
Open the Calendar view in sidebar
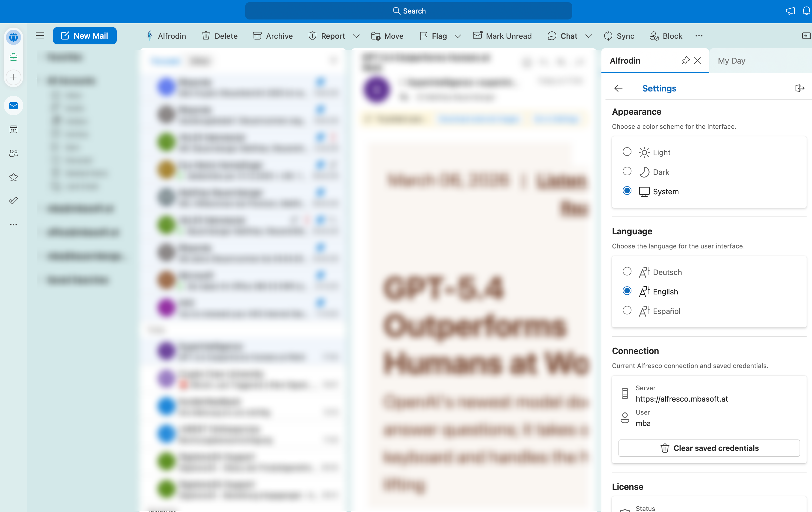[14, 129]
